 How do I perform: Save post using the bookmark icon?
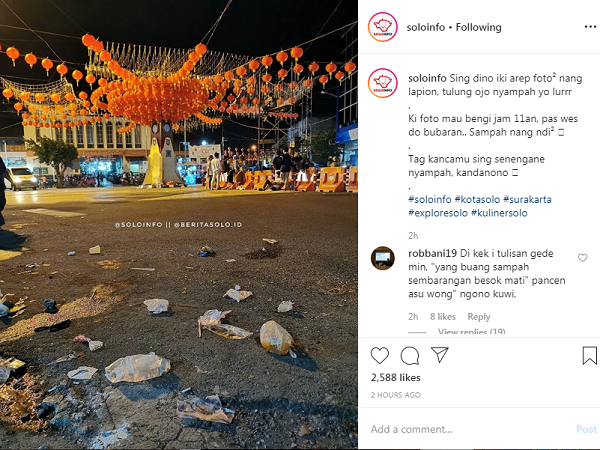tap(589, 355)
